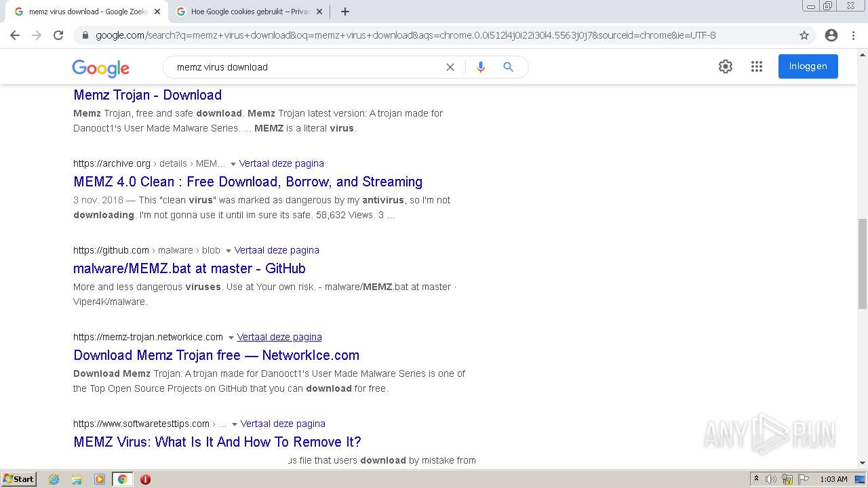Open 'MEMZ 4.0 Clean : Free Download' result

(x=248, y=182)
